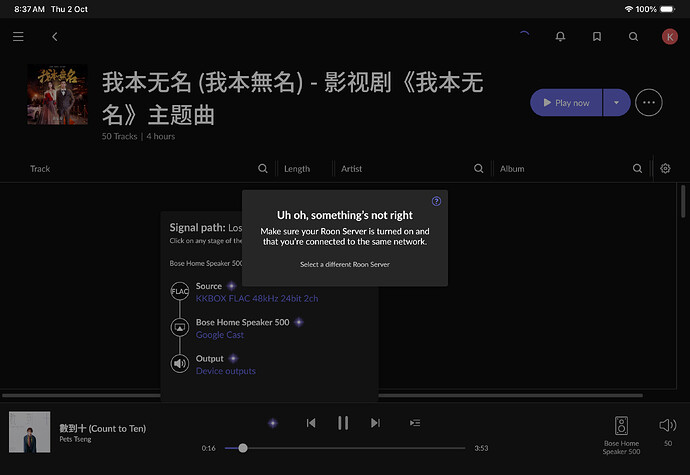This screenshot has width=690, height=475.
Task: Click the help icon in error dialog
Action: point(436,201)
